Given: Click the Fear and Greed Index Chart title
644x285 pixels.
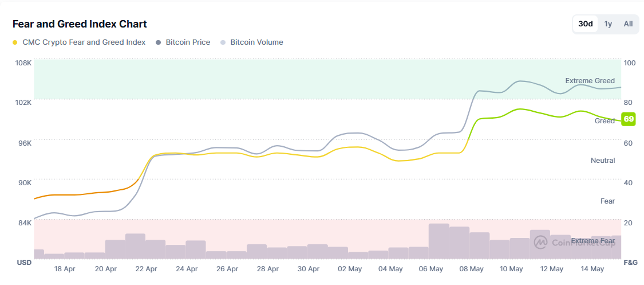Looking at the screenshot, I should point(80,24).
